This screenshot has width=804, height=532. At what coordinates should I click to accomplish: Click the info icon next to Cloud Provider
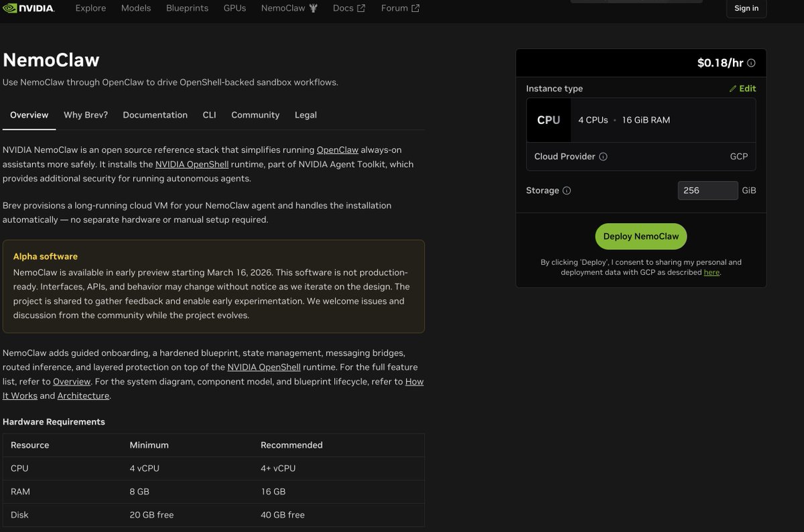[603, 157]
